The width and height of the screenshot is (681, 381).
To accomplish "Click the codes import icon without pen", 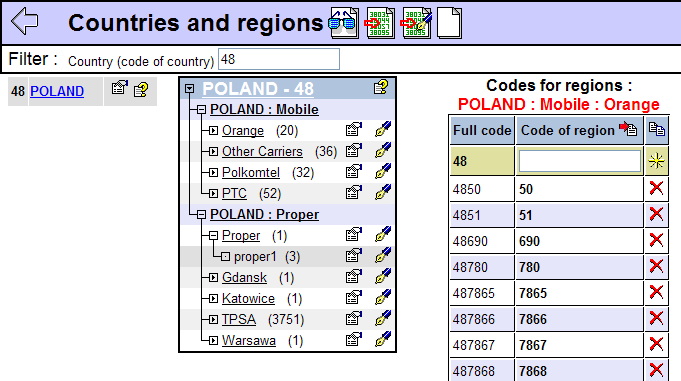I will coord(380,23).
